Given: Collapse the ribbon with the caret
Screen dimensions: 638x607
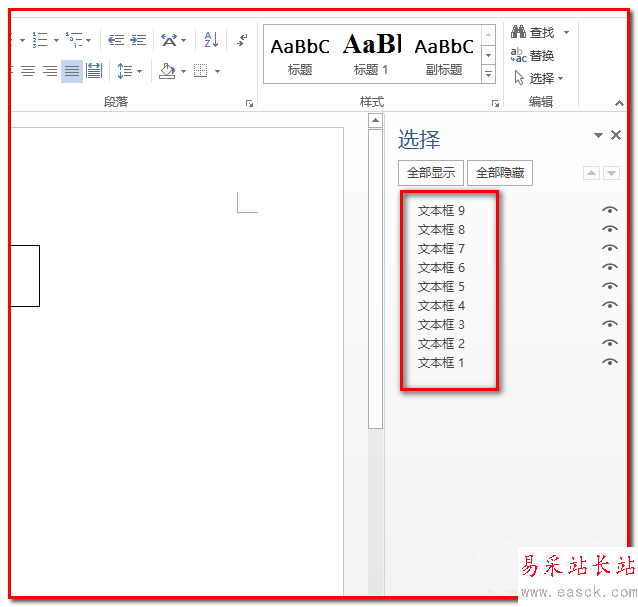Looking at the screenshot, I should click(x=619, y=103).
